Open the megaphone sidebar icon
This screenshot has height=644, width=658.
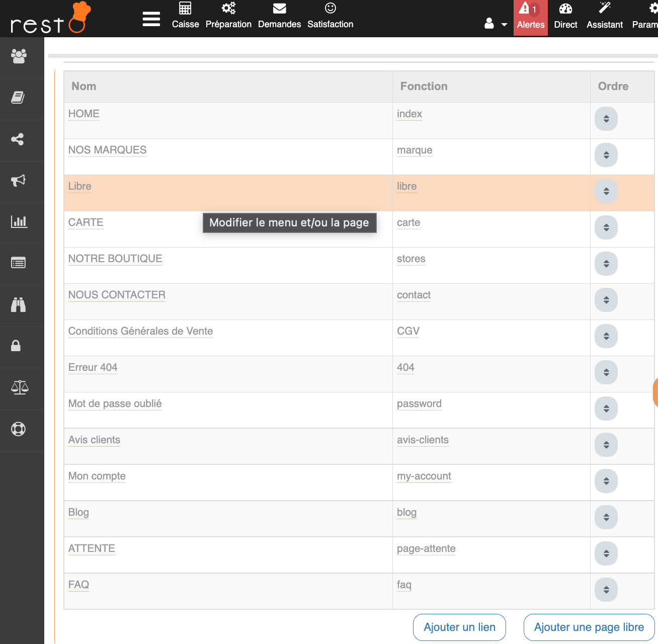(x=19, y=181)
